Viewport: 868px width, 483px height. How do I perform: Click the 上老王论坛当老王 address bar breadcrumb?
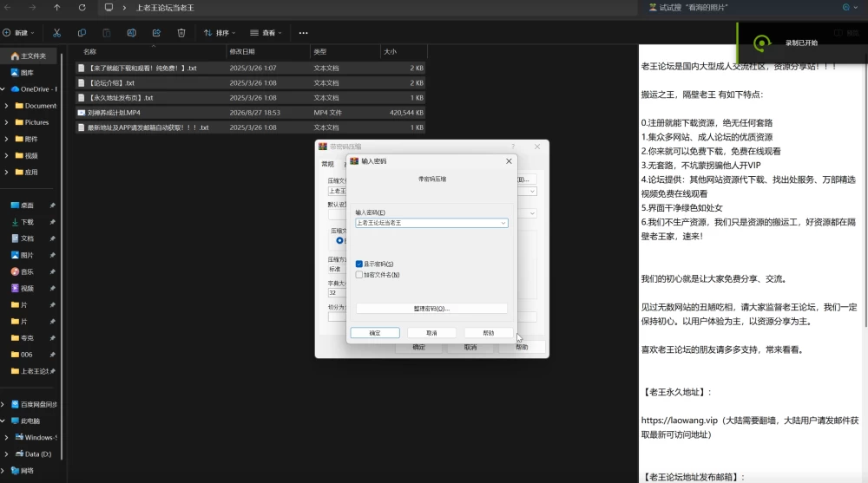pyautogui.click(x=165, y=8)
